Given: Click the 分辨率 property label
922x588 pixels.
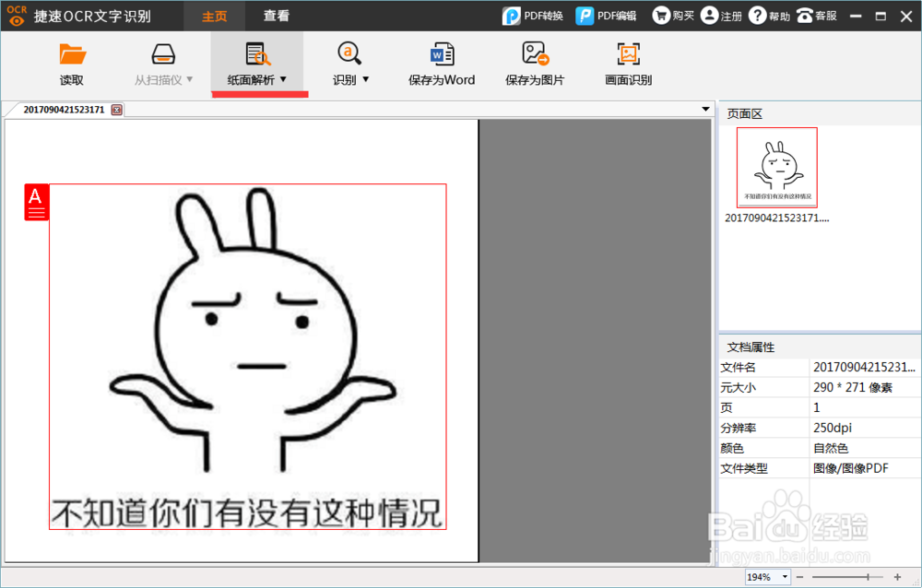Looking at the screenshot, I should 739,428.
